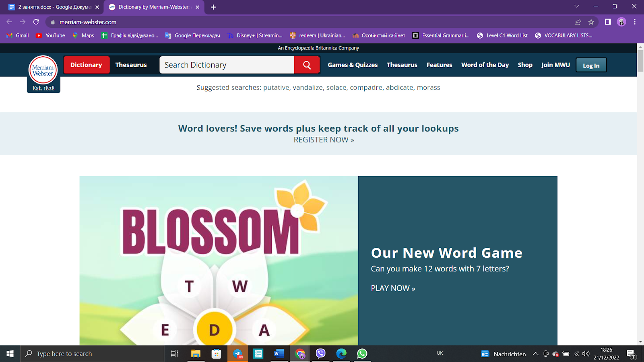The height and width of the screenshot is (362, 644).
Task: Close the Merriam-Webster tab
Action: [x=197, y=7]
